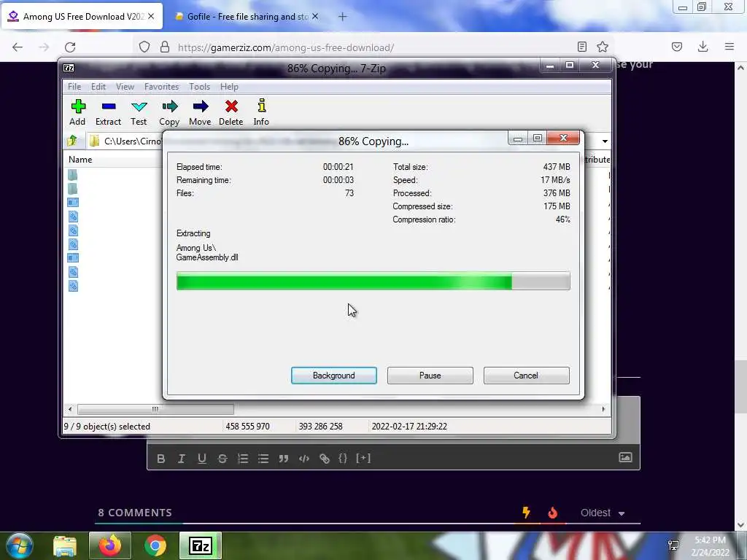Click the Move toolbar icon

(200, 112)
